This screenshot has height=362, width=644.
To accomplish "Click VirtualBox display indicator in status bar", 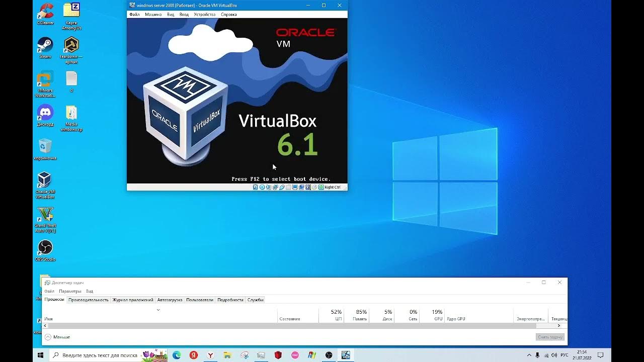I will [295, 187].
